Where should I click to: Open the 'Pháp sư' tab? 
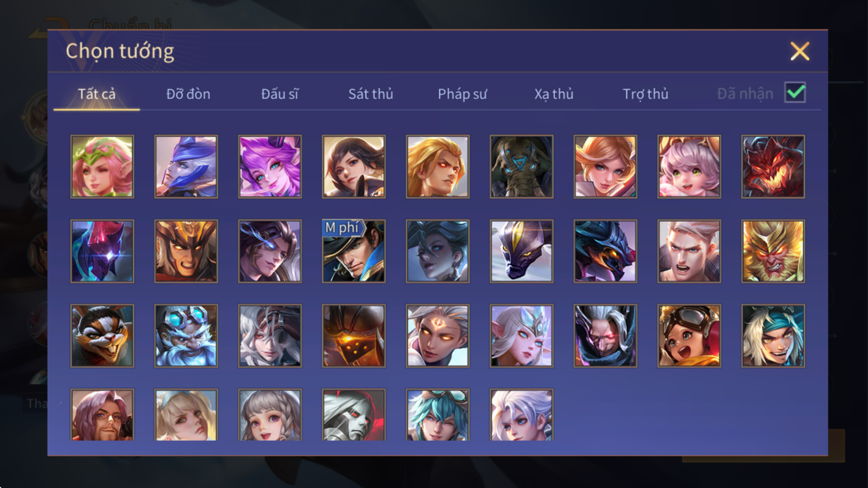coord(462,94)
